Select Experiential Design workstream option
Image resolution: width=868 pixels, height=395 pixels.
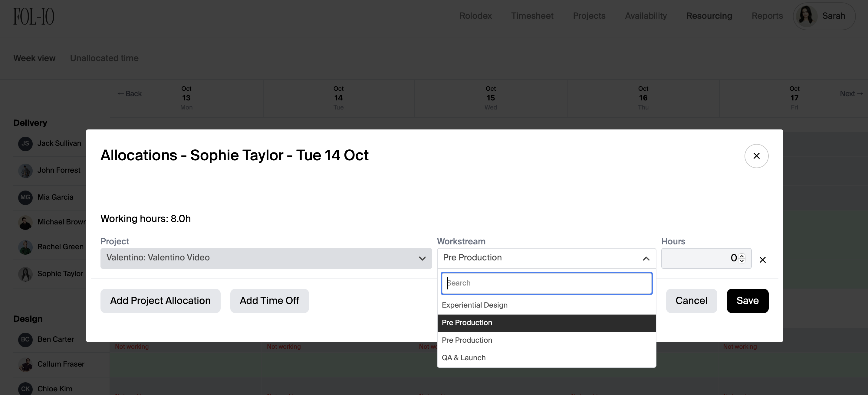[475, 305]
